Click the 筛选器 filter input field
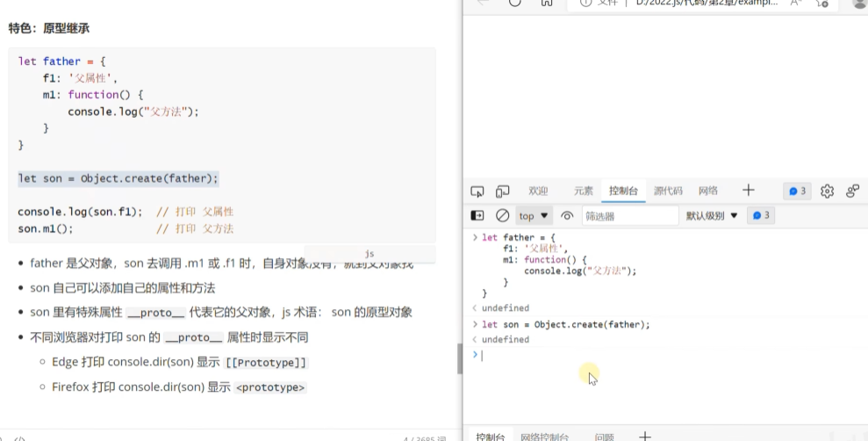Screen dimensions: 868x441 click(630, 215)
